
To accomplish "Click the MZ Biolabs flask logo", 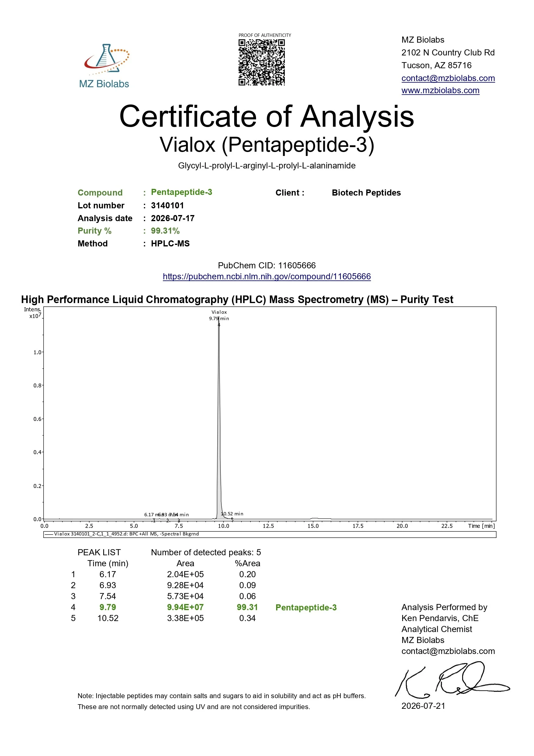I will pyautogui.click(x=104, y=66).
